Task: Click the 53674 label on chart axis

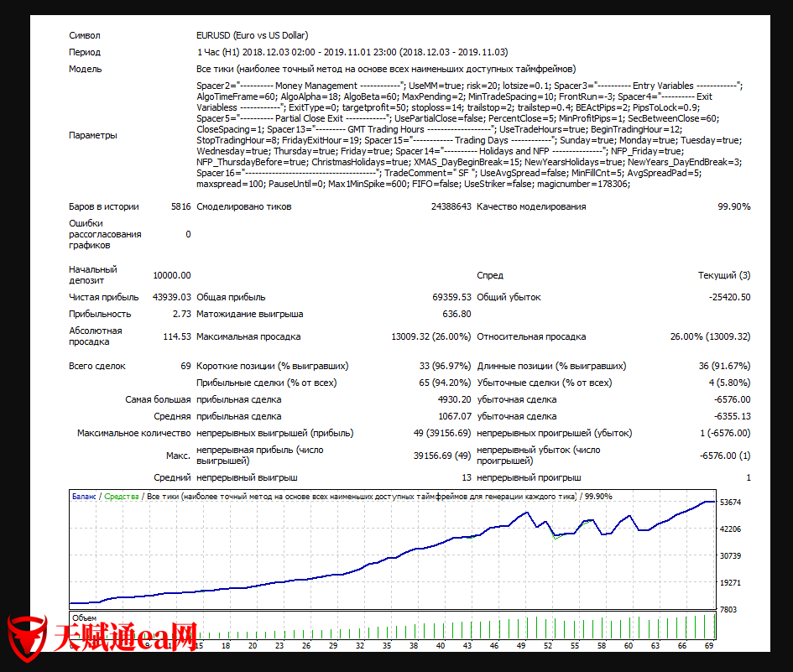Action: tap(729, 503)
